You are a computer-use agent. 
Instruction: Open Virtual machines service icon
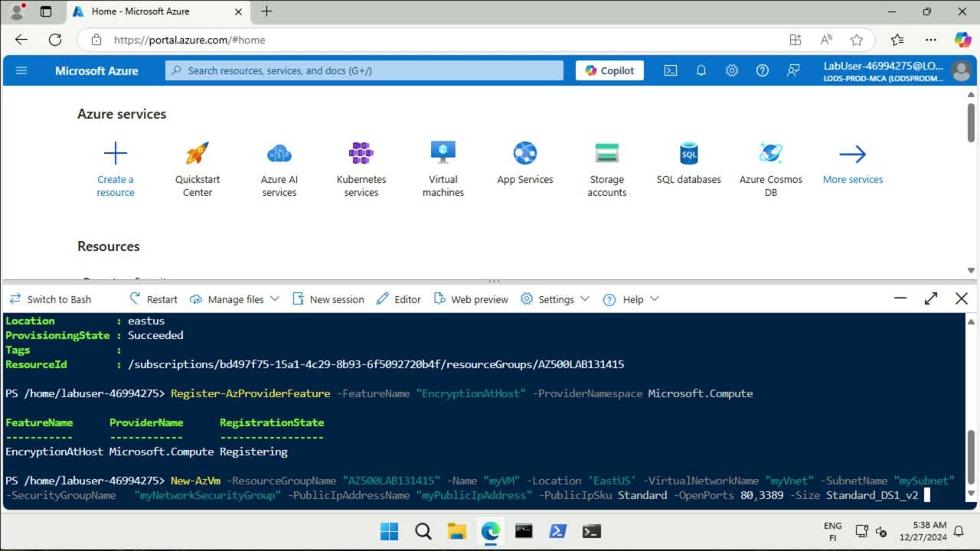coord(443,152)
